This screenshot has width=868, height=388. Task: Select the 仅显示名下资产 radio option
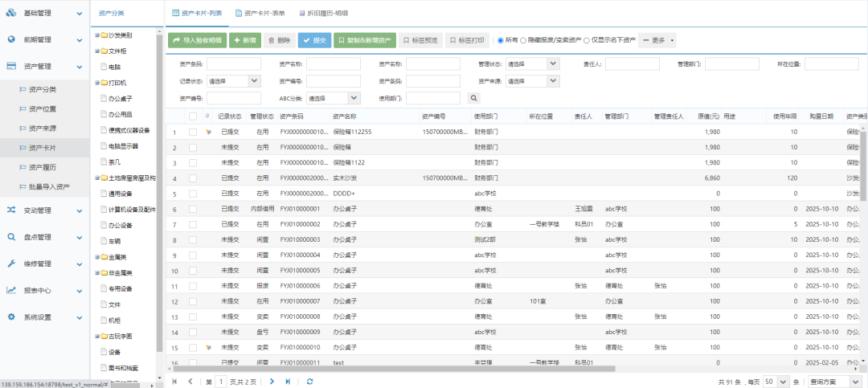click(587, 40)
